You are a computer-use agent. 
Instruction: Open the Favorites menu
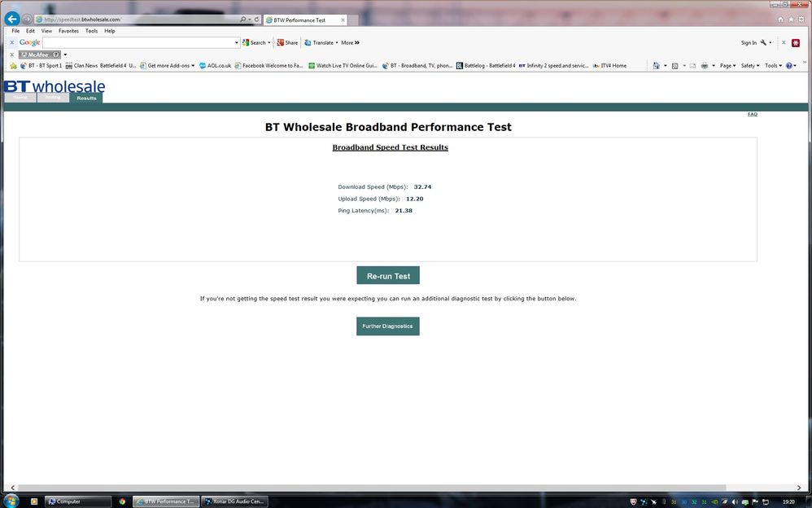click(68, 31)
